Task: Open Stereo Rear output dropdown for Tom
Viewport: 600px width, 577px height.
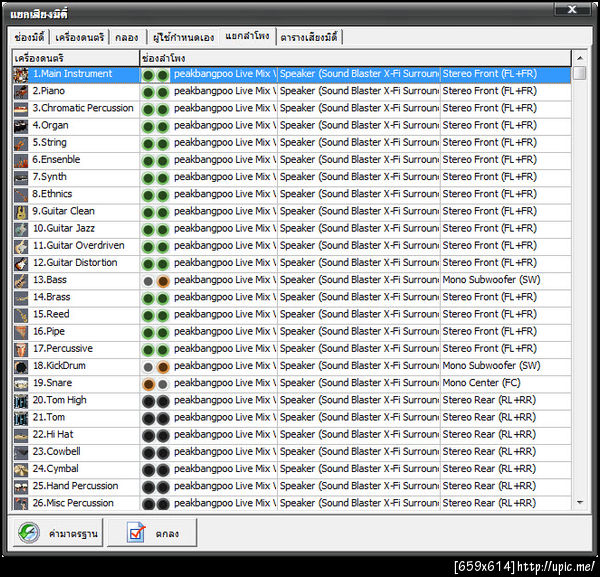Action: click(x=505, y=417)
